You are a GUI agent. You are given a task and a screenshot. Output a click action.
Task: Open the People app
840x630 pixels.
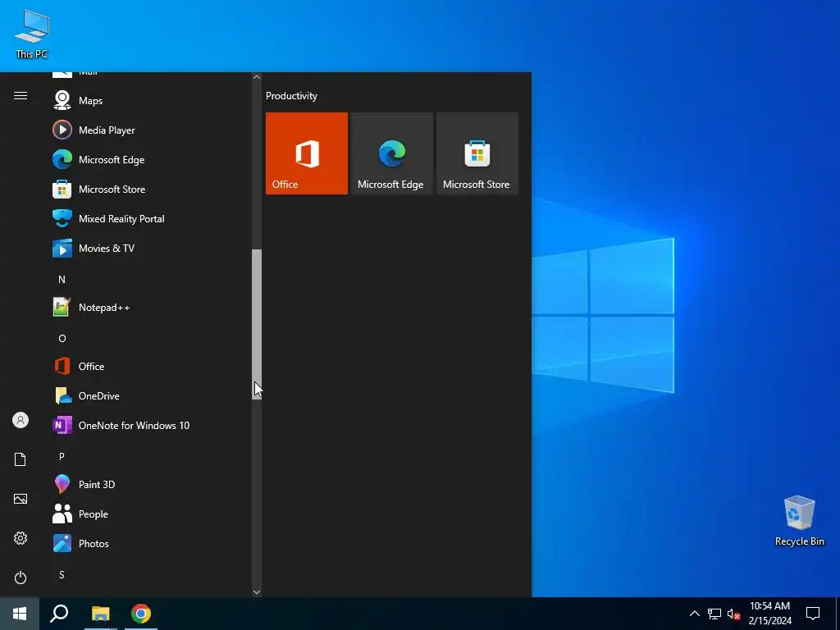pos(150,514)
